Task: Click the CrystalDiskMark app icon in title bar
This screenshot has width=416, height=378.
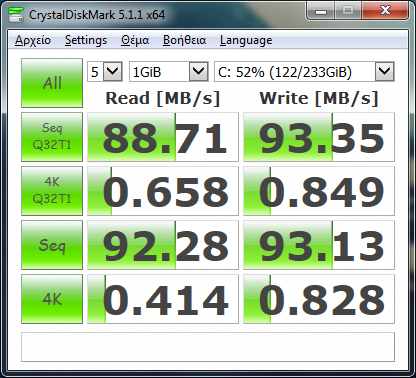Action: point(16,15)
